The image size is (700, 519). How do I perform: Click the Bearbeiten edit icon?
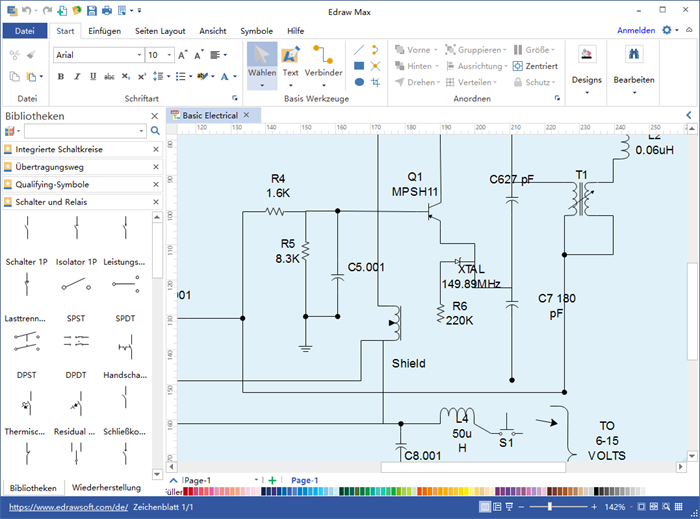click(634, 62)
